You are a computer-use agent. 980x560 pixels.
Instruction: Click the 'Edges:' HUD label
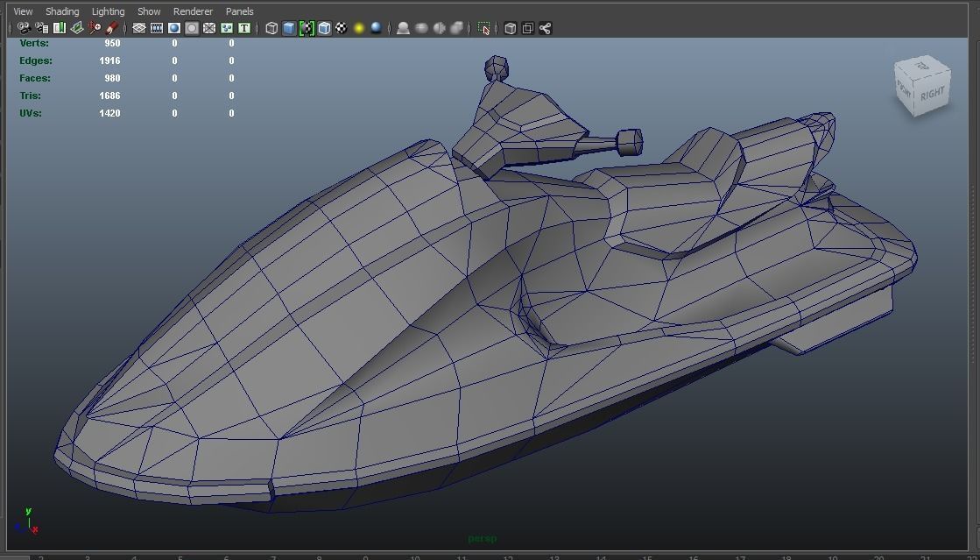tap(36, 60)
